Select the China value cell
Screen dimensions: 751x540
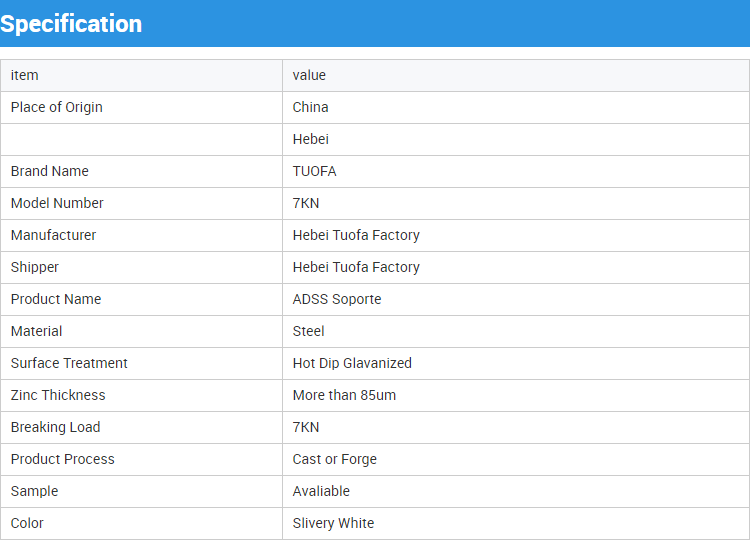tap(516, 107)
